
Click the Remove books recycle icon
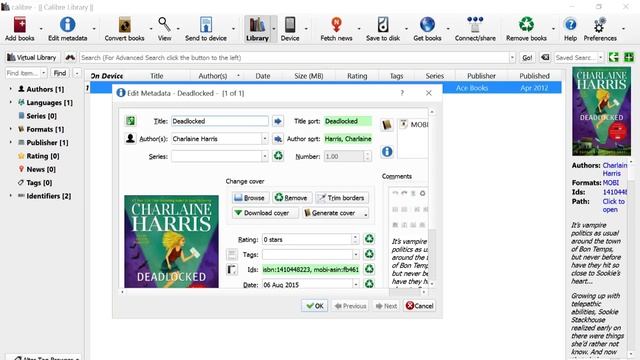coord(526,24)
